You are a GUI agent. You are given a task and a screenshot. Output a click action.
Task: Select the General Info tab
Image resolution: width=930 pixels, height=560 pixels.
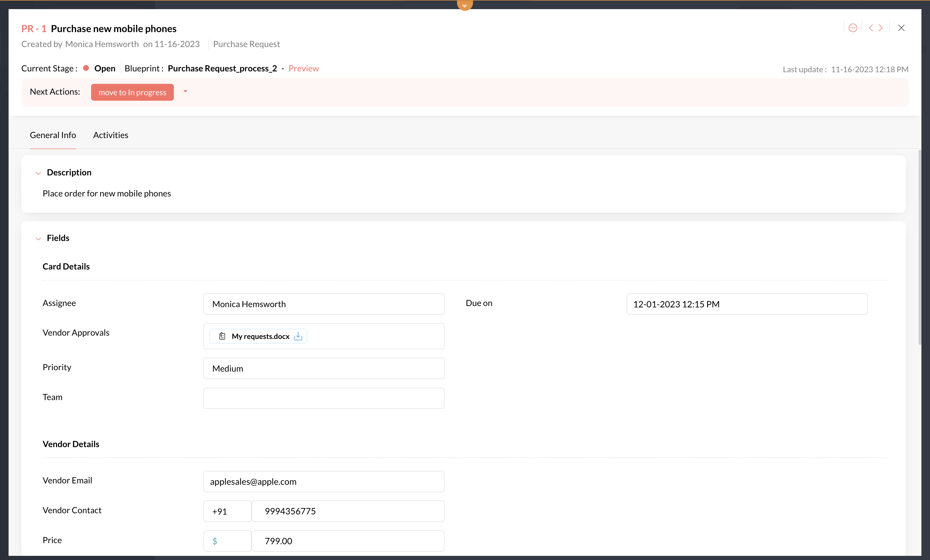(x=53, y=135)
